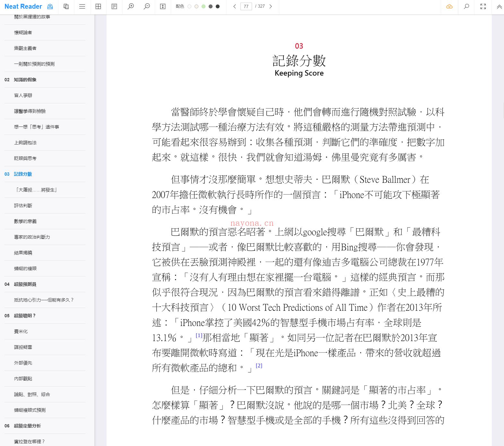504x446 pixels.
Task: Select the white color theme swatch
Action: click(189, 6)
